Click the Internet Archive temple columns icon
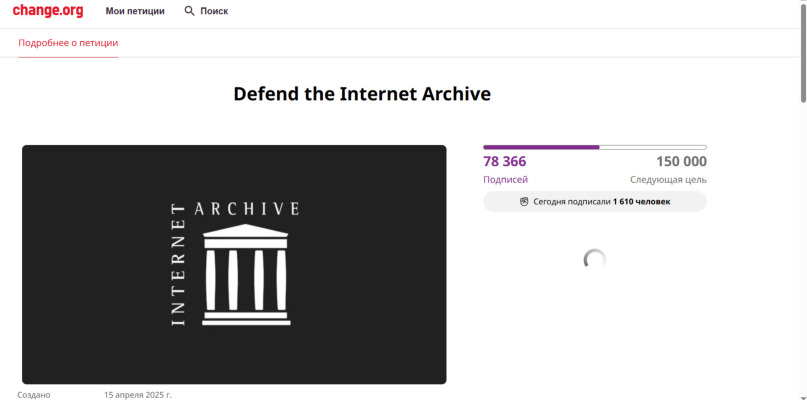807x400 pixels. click(246, 275)
